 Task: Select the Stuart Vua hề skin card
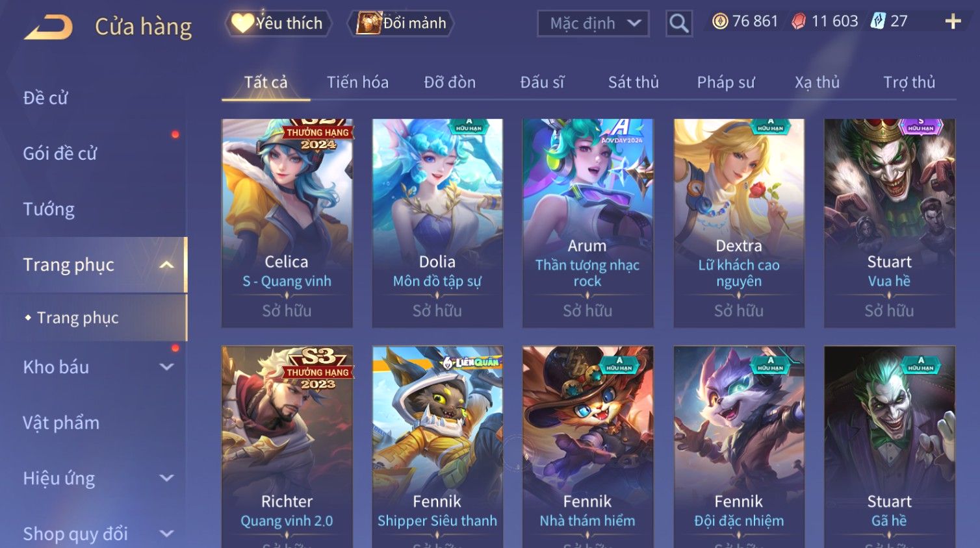point(890,223)
